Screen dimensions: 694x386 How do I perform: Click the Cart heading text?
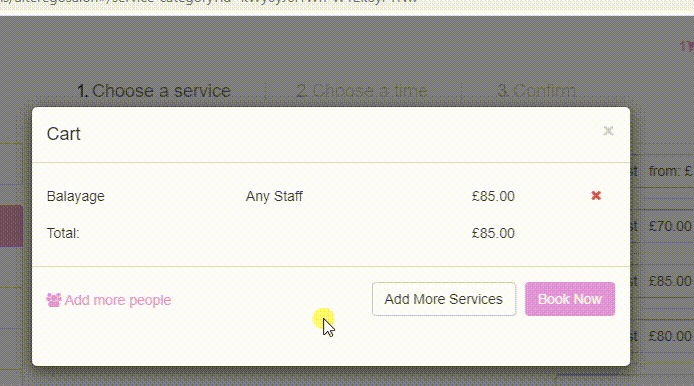[x=64, y=134]
